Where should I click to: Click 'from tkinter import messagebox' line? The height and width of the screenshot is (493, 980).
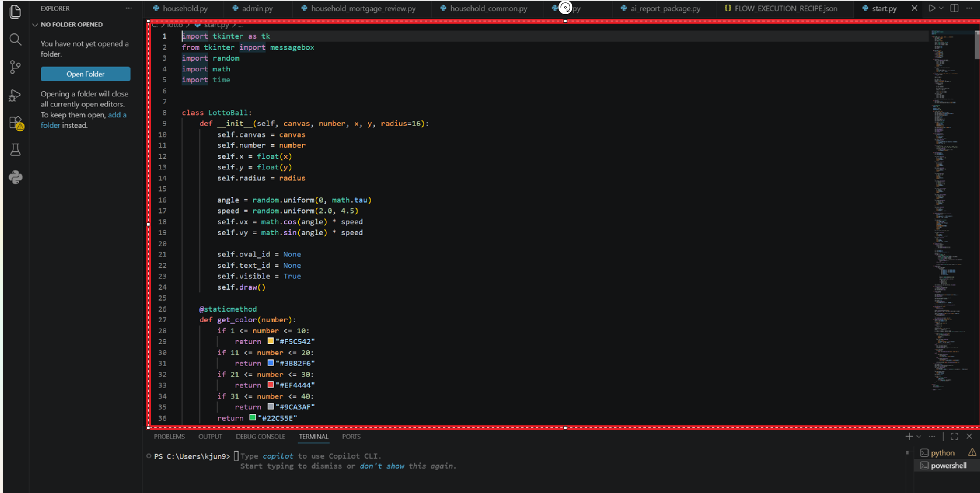pos(248,47)
